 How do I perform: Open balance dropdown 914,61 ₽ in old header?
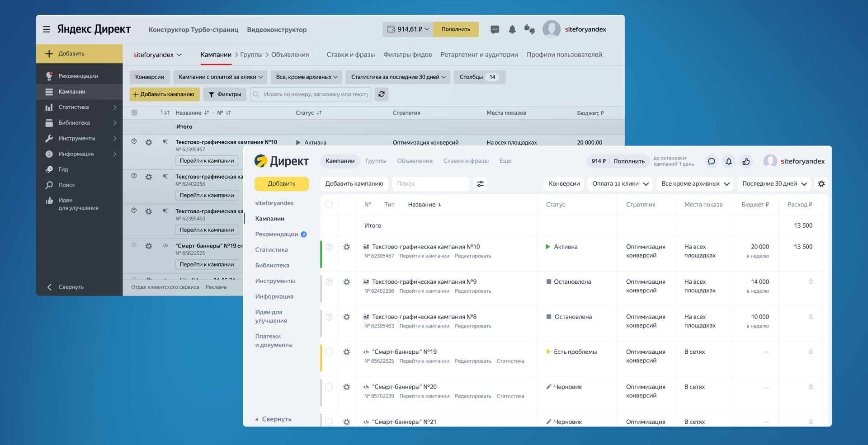tap(408, 29)
